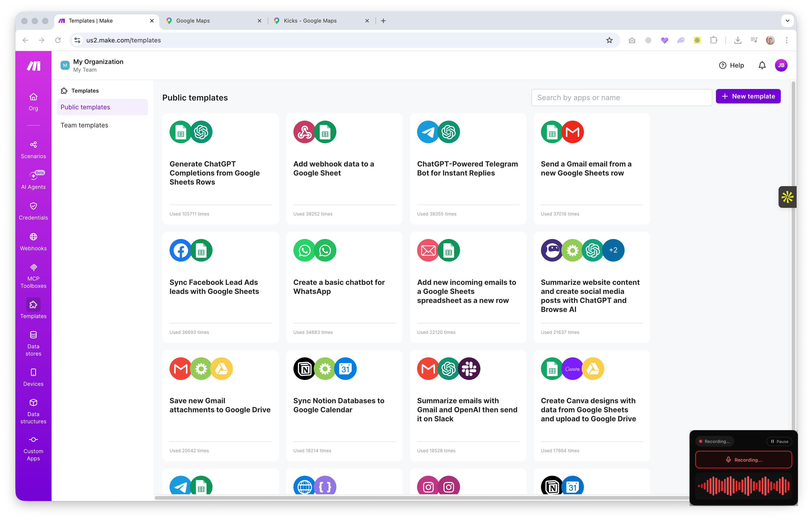
Task: Switch to the Kicks - Google Maps tab
Action: pyautogui.click(x=310, y=21)
